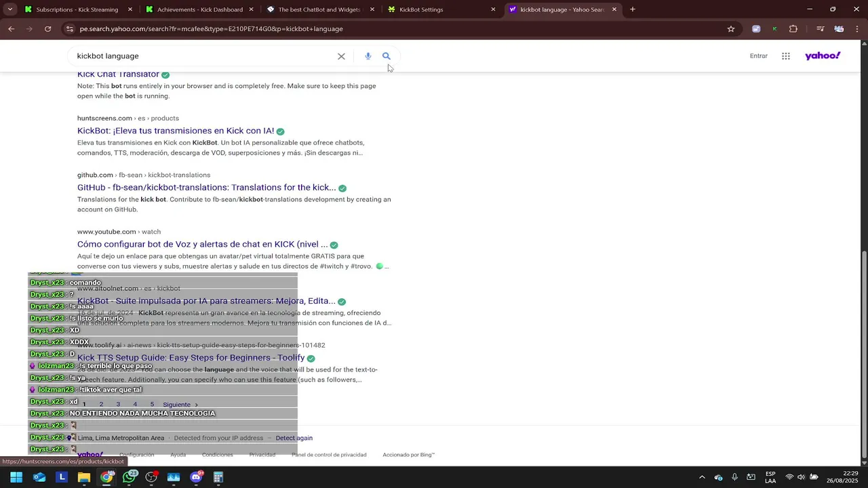Open OBS Studio from the taskbar
Screen dimensions: 868x488
click(x=151, y=477)
